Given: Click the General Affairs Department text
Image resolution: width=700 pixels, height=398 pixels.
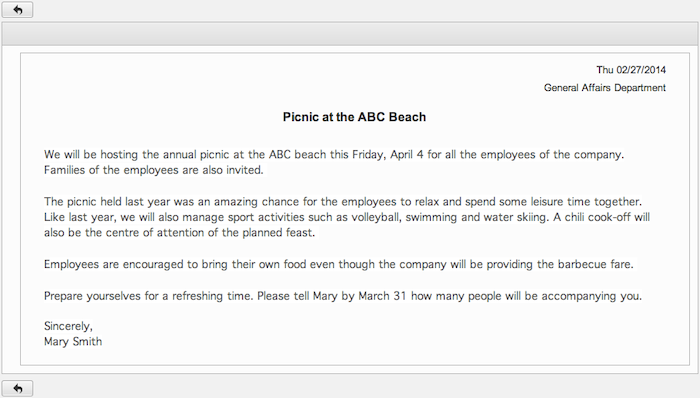Looking at the screenshot, I should tap(604, 88).
